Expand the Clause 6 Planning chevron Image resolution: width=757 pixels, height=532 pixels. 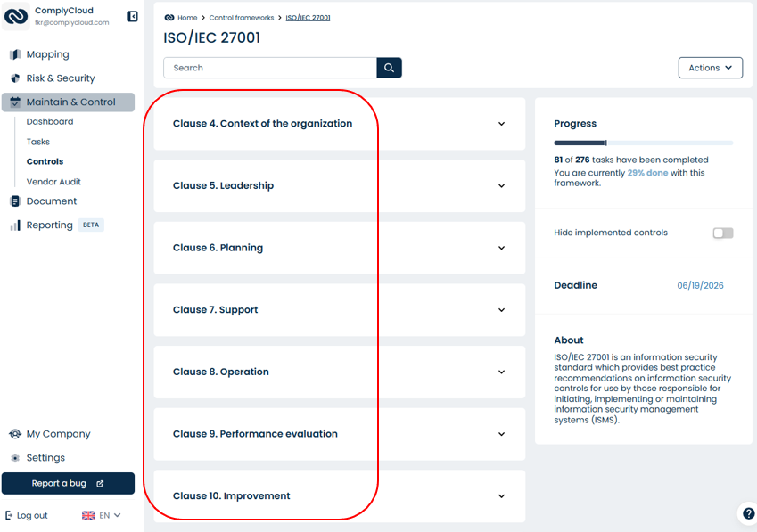pos(501,249)
